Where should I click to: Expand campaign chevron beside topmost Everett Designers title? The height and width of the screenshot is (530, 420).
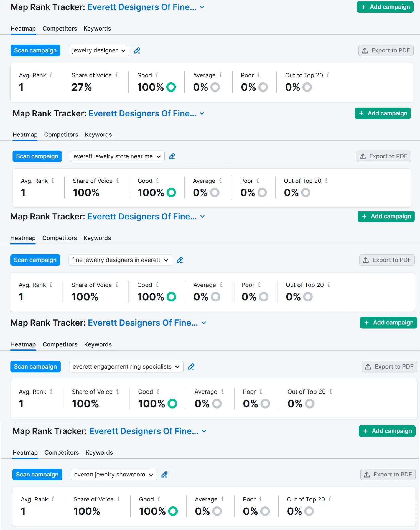click(x=202, y=7)
